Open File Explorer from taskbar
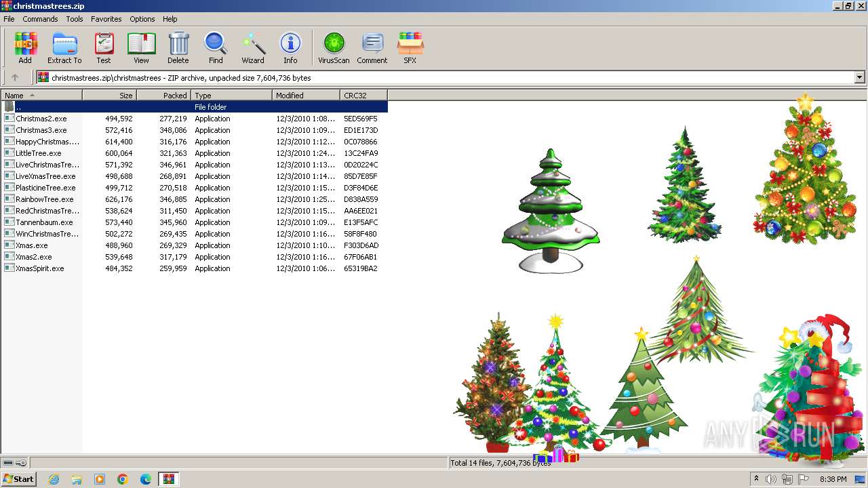 (77, 479)
